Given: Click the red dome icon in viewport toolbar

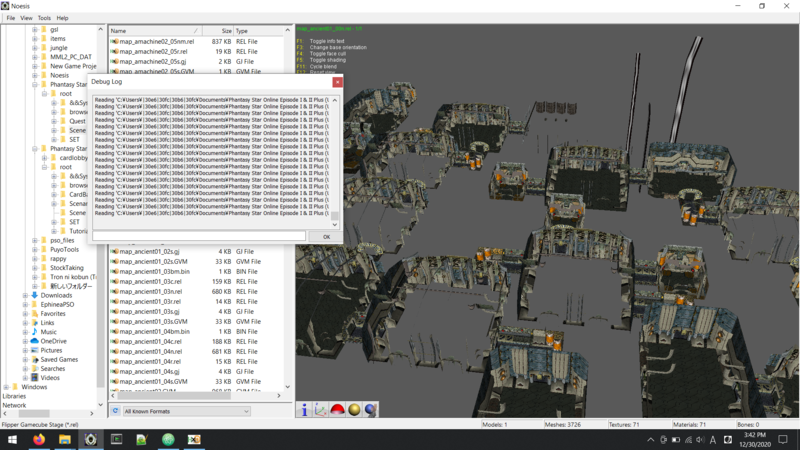Looking at the screenshot, I should (x=337, y=410).
